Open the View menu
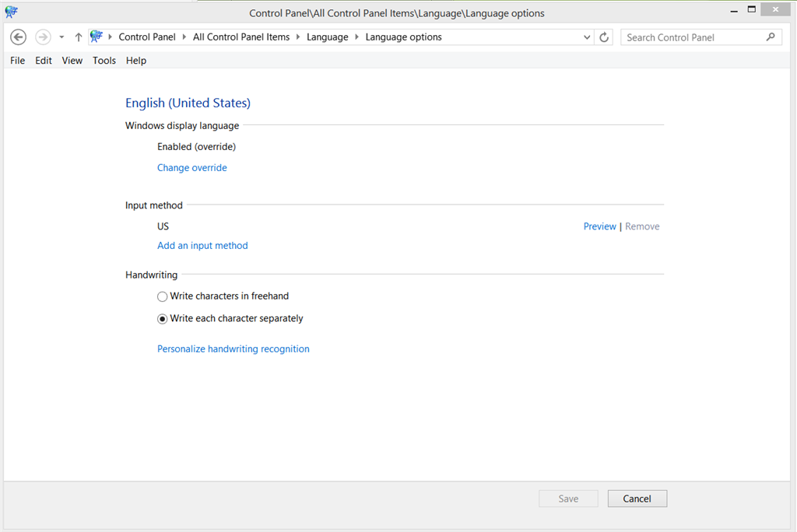The image size is (797, 532). coord(72,60)
